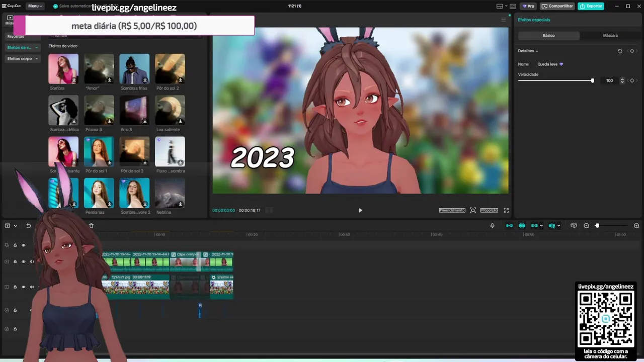Image resolution: width=644 pixels, height=362 pixels.
Task: Click the Preenchimento button
Action: click(452, 210)
